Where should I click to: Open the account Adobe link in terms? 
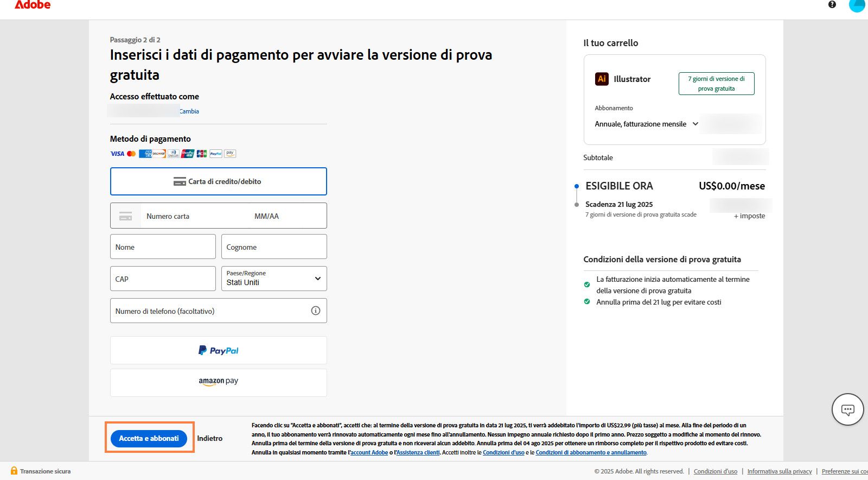369,452
